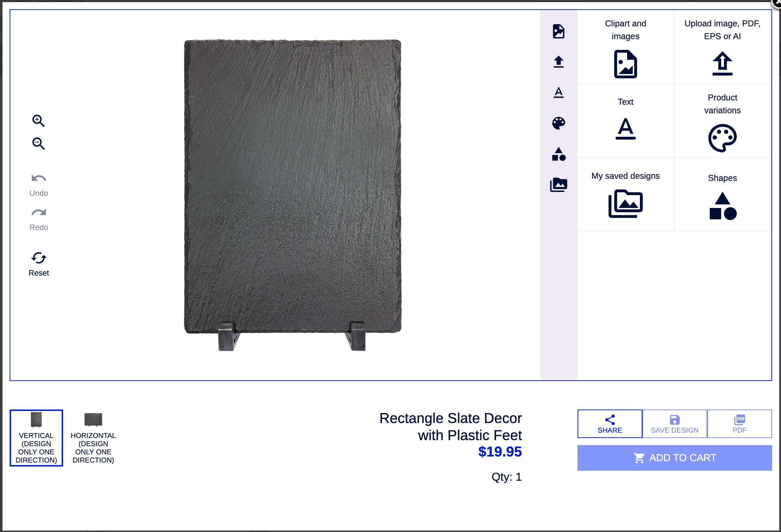Screen dimensions: 781x532
Task: Open the text tool from the sidebar
Action: click(559, 92)
